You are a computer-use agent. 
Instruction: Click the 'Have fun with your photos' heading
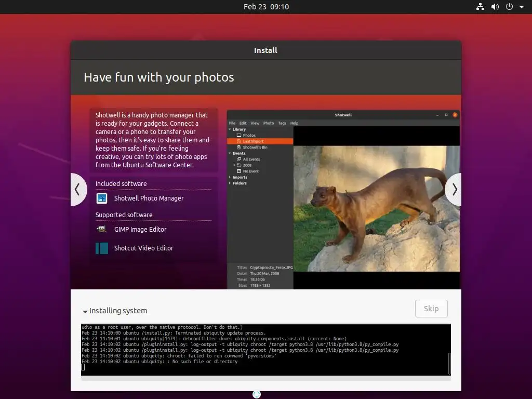pyautogui.click(x=159, y=77)
